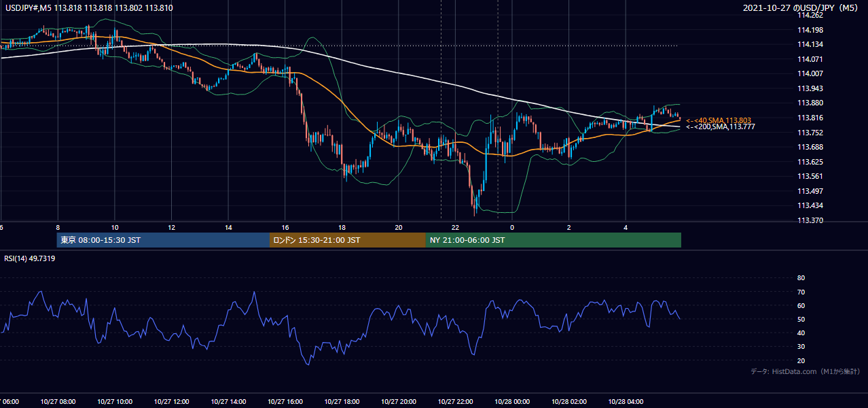Click the 10/27 08:00 time axis label
The width and height of the screenshot is (868, 408).
[58, 402]
